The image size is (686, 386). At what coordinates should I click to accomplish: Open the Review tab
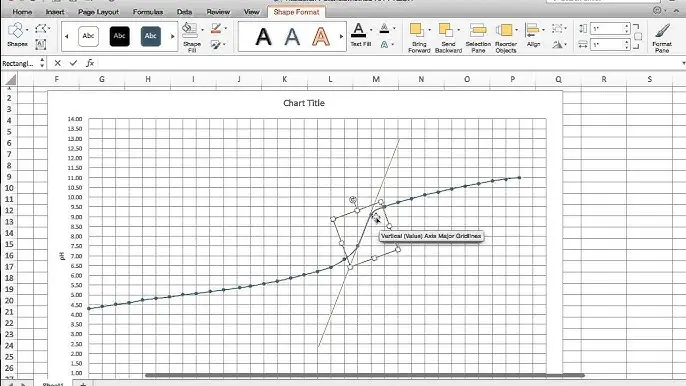(218, 12)
